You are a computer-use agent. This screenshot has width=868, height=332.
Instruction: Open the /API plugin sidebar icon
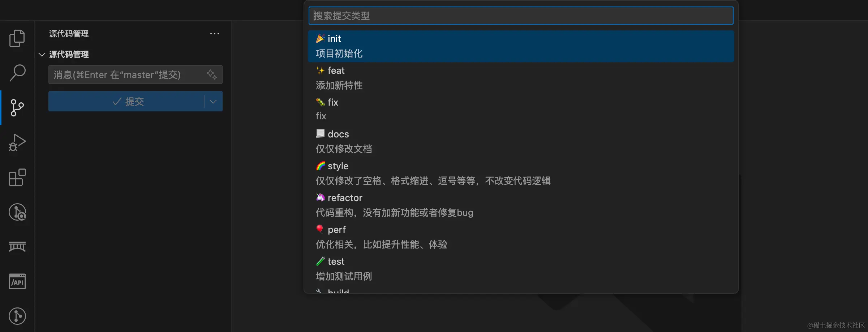[17, 281]
